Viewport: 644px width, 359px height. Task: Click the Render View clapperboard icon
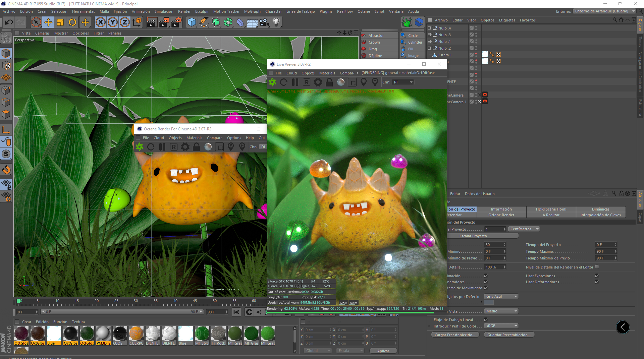coord(152,22)
